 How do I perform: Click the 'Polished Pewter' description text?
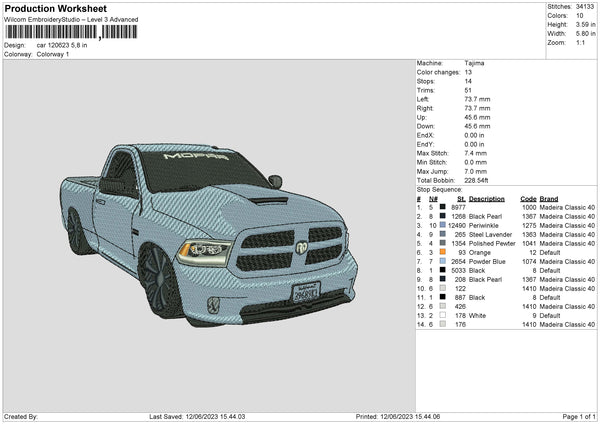(492, 243)
